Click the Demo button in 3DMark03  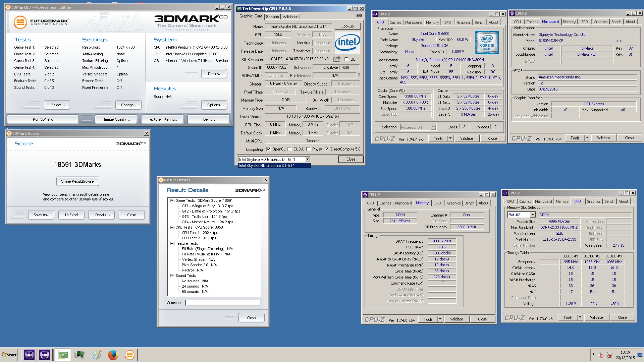click(x=209, y=119)
